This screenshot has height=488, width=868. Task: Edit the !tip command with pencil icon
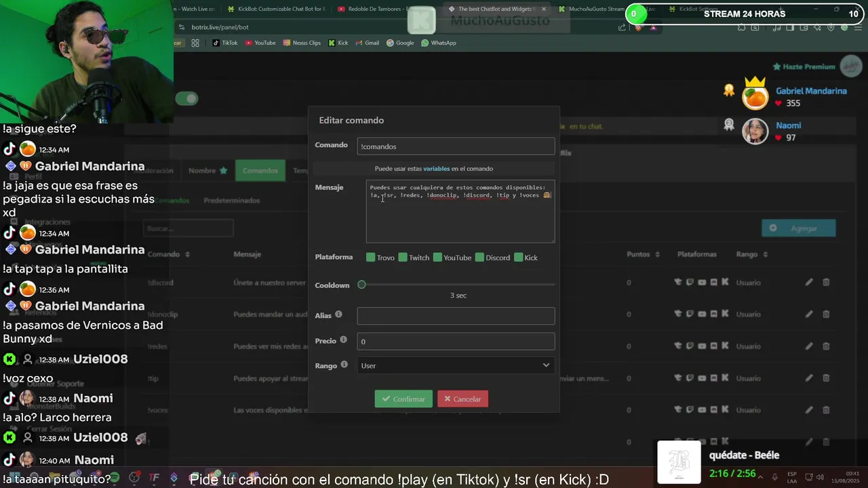pos(809,378)
